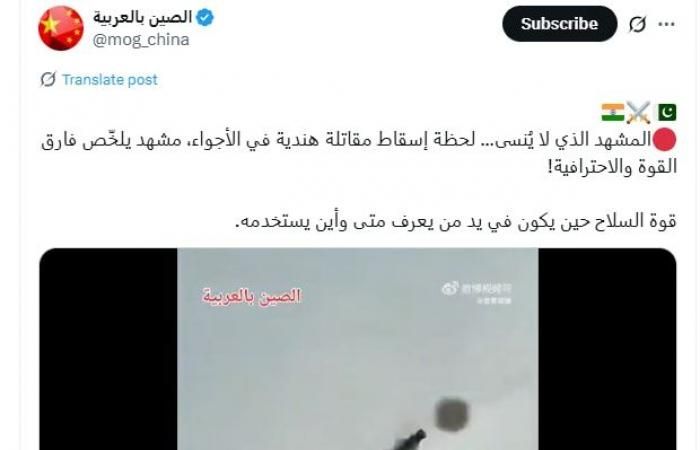Click the pink الصين بالعربية video watermark
This screenshot has height=450, width=700.
point(252,296)
